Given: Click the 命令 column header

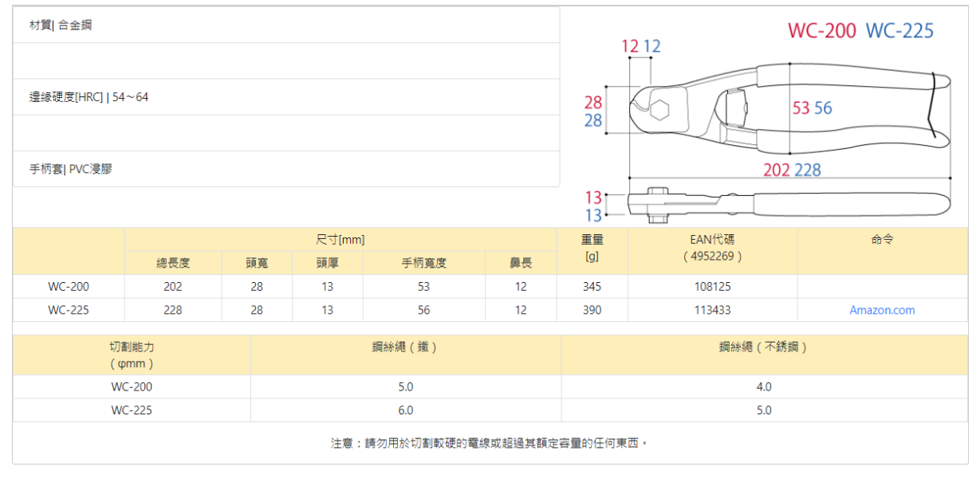Looking at the screenshot, I should point(882,240).
